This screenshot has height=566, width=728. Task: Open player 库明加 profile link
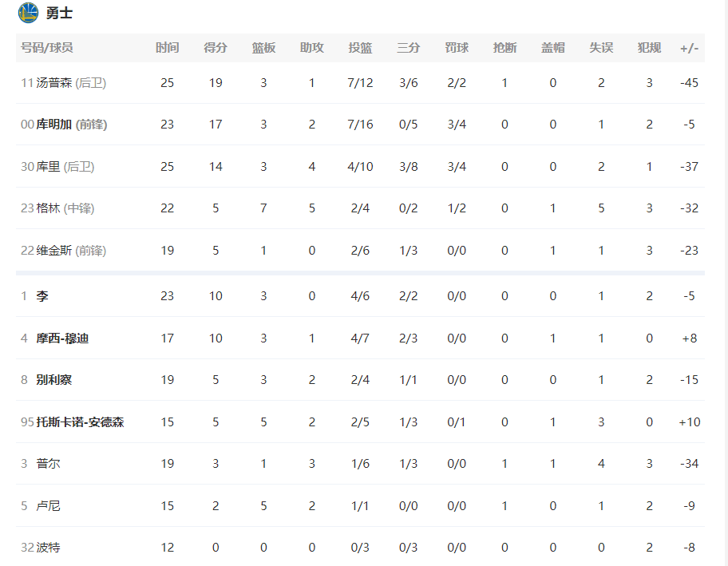53,125
